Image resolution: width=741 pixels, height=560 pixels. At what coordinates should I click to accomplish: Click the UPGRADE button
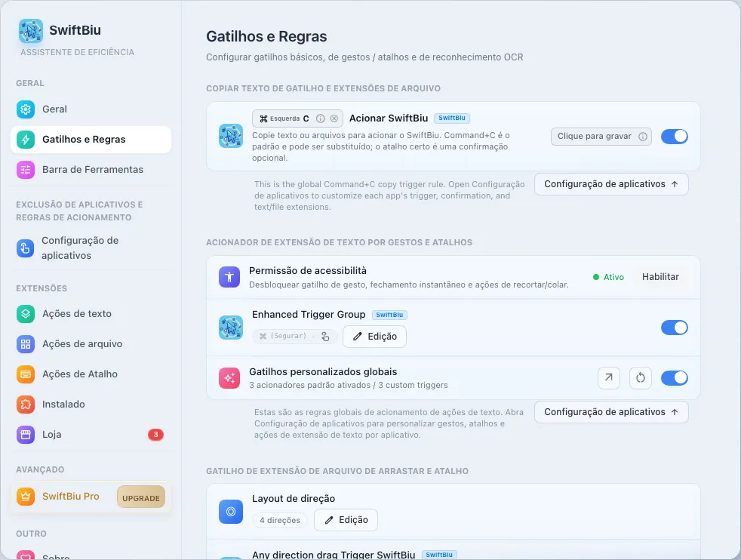tap(141, 497)
